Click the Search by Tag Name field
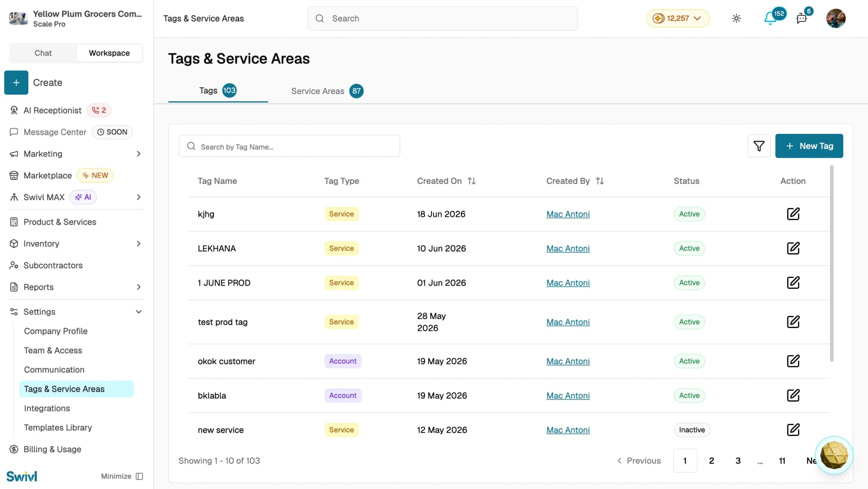 coord(289,146)
